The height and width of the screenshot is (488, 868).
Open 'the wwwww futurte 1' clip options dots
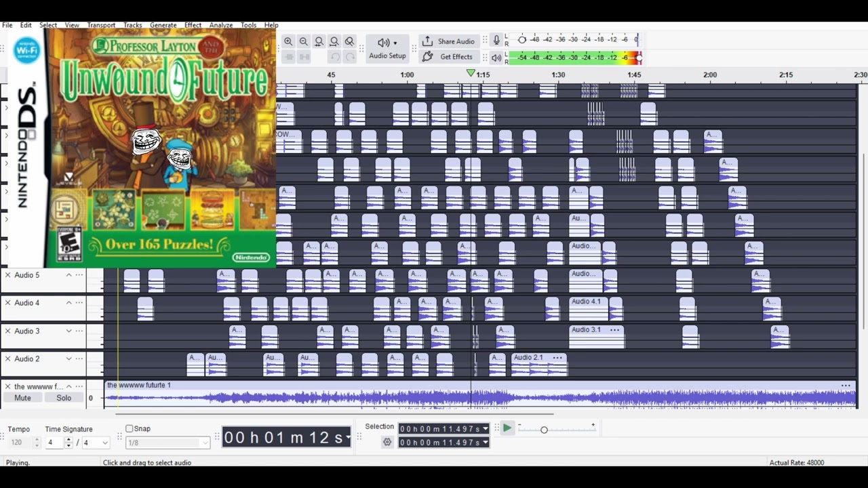(x=846, y=386)
